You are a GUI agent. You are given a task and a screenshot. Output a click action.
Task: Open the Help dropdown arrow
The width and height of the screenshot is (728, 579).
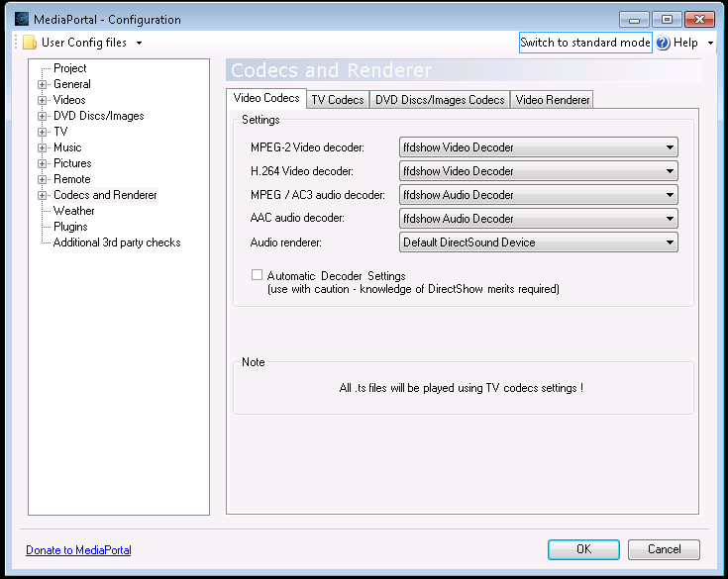tap(710, 44)
